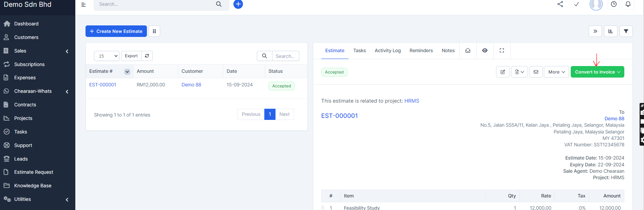This screenshot has width=644, height=210.
Task: Click the send estimate envelope icon
Action: [536, 72]
